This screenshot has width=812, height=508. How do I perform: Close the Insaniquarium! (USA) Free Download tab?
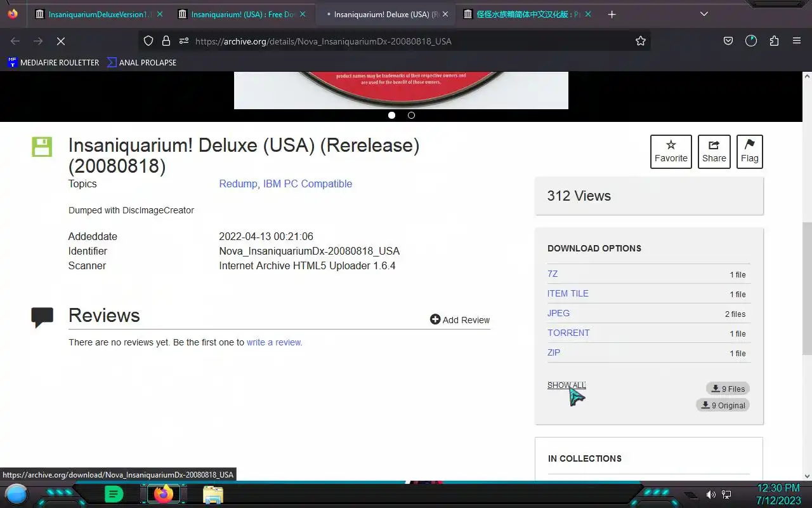pyautogui.click(x=303, y=14)
